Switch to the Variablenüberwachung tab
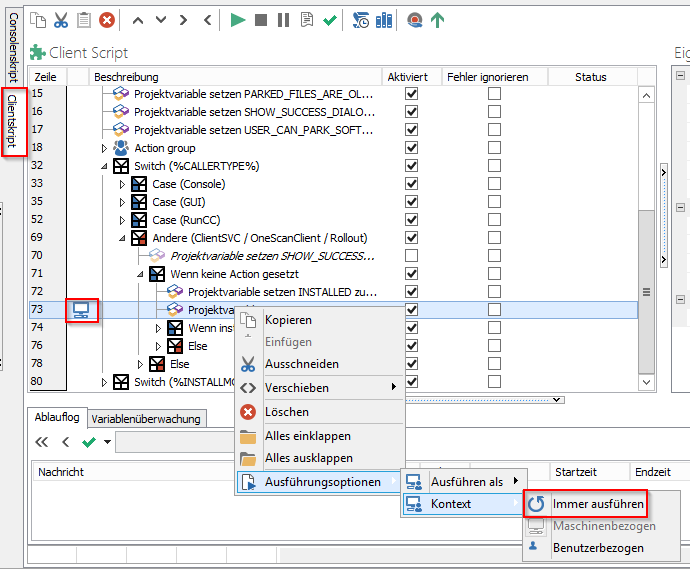The width and height of the screenshot is (690, 572). click(146, 419)
